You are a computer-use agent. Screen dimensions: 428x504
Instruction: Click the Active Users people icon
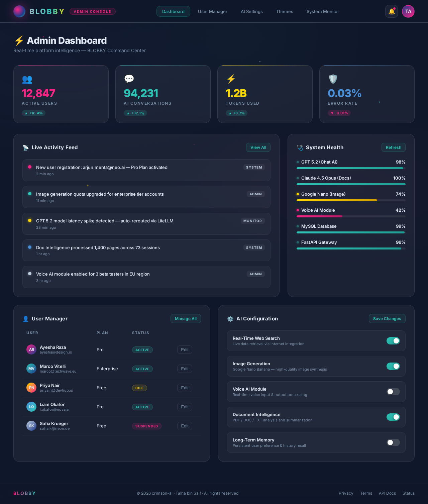coord(27,80)
